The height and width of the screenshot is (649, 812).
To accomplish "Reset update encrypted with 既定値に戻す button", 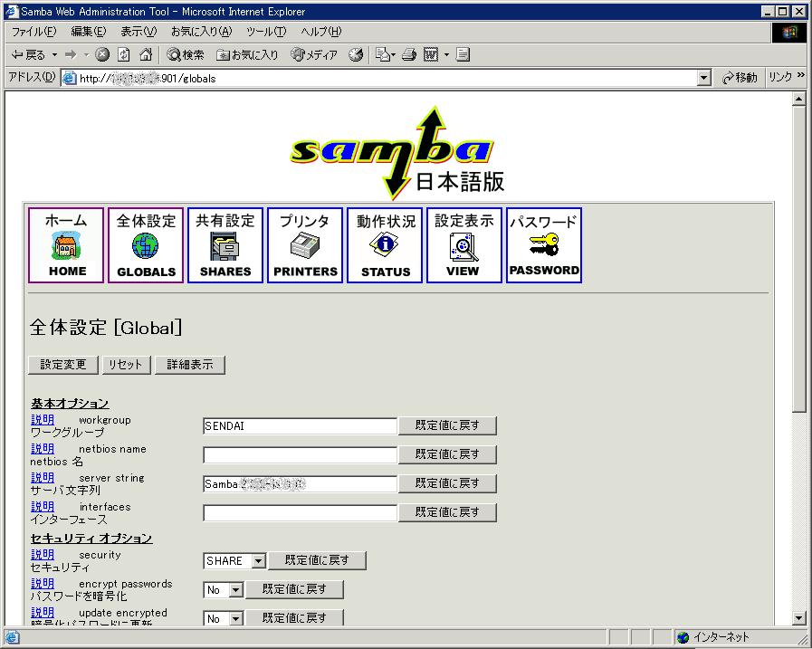I will pos(294,617).
